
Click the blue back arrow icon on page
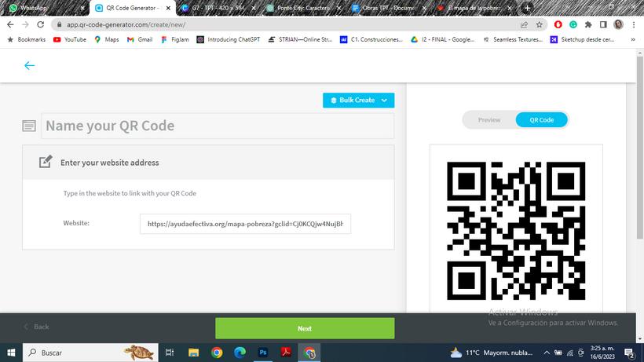[29, 66]
